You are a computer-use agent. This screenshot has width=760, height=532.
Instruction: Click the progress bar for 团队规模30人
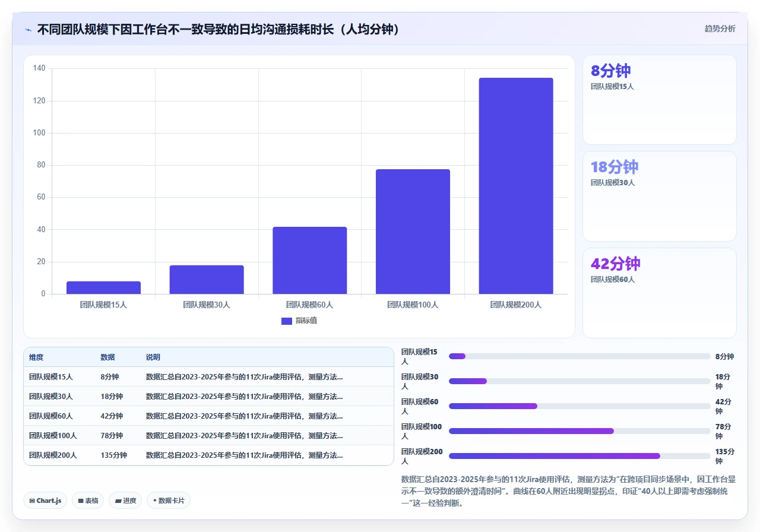(x=579, y=381)
